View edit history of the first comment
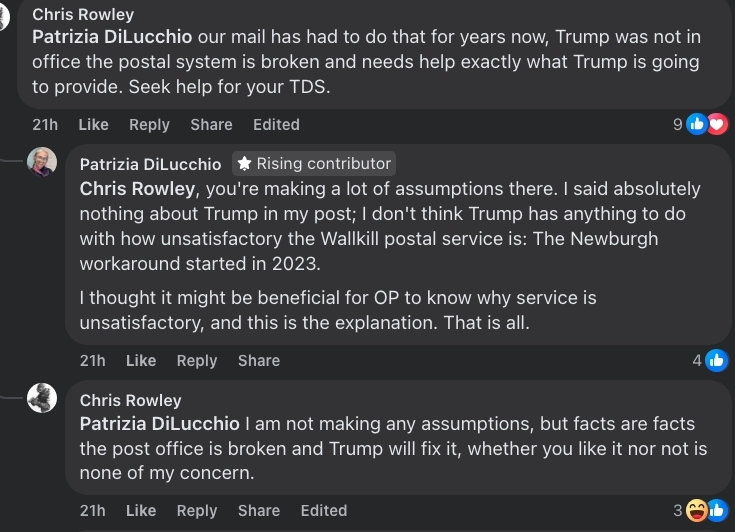 click(276, 125)
